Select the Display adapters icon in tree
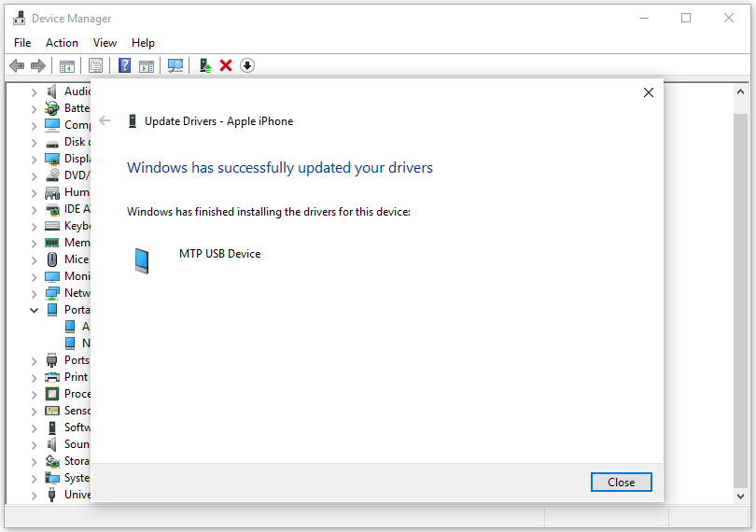The image size is (756, 532). [52, 159]
